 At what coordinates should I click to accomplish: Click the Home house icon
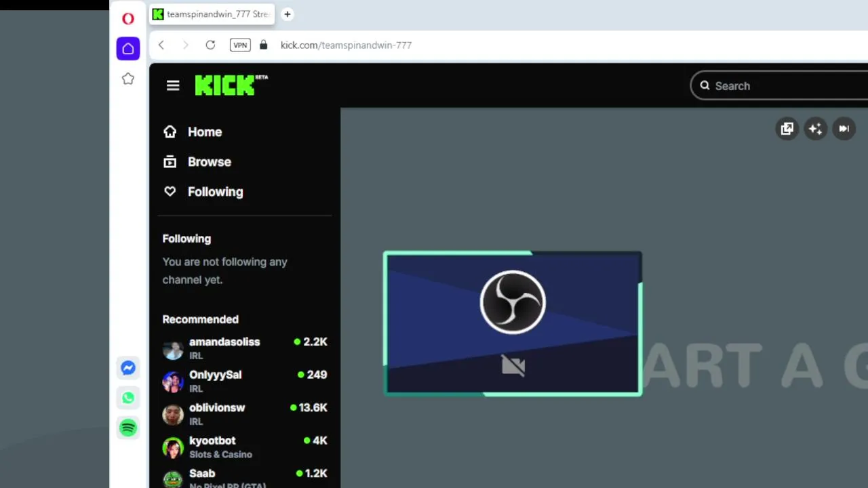[x=170, y=131]
